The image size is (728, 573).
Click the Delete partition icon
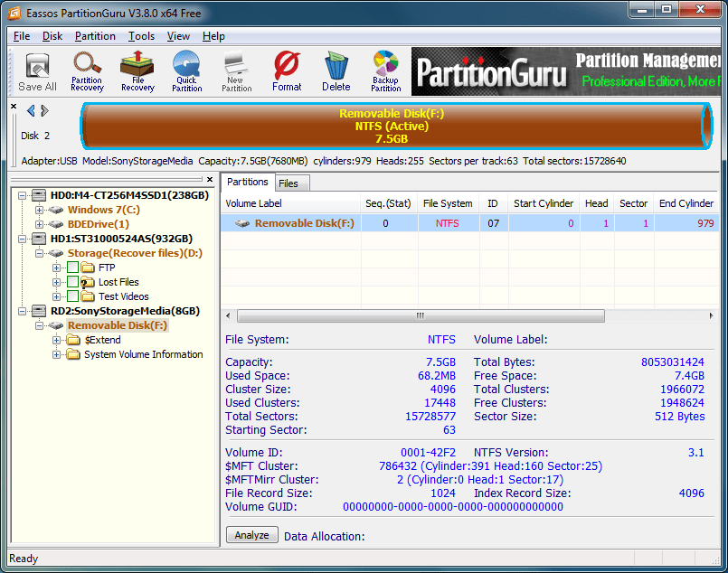pos(336,71)
